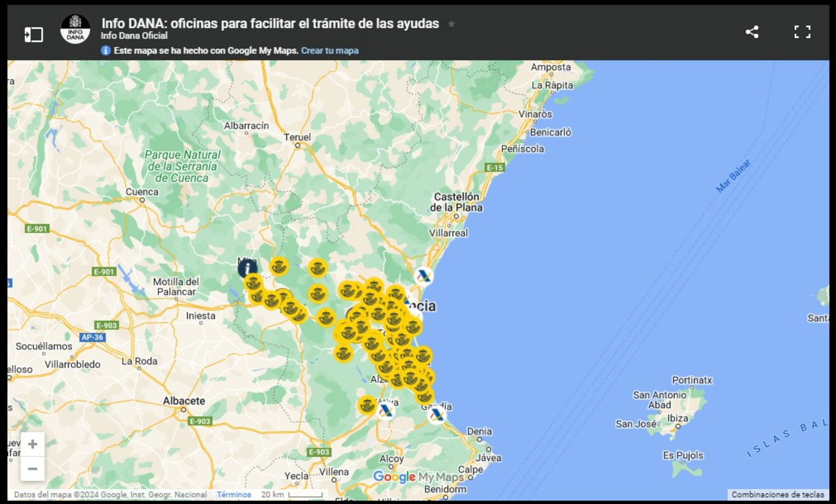The height and width of the screenshot is (504, 836).
Task: Click the Google My Maps logo
Action: tap(419, 477)
